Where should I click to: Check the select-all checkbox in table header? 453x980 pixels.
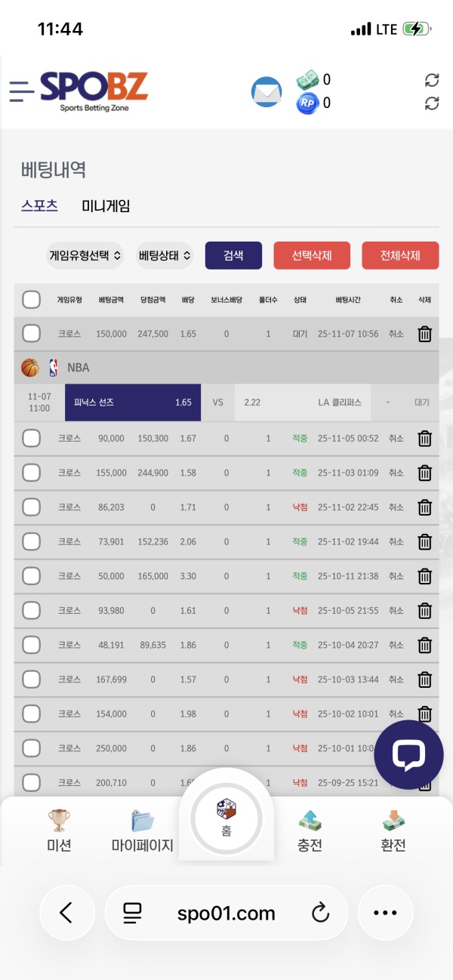pyautogui.click(x=31, y=299)
